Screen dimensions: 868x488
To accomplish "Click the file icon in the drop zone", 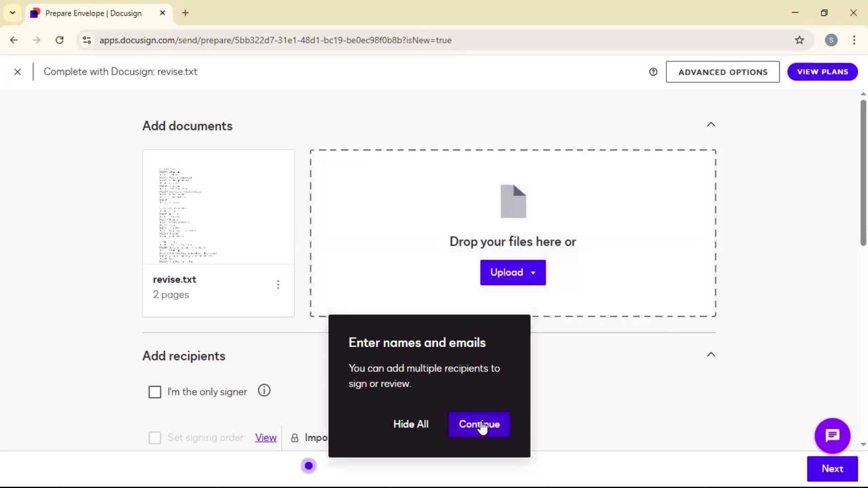I will point(513,202).
